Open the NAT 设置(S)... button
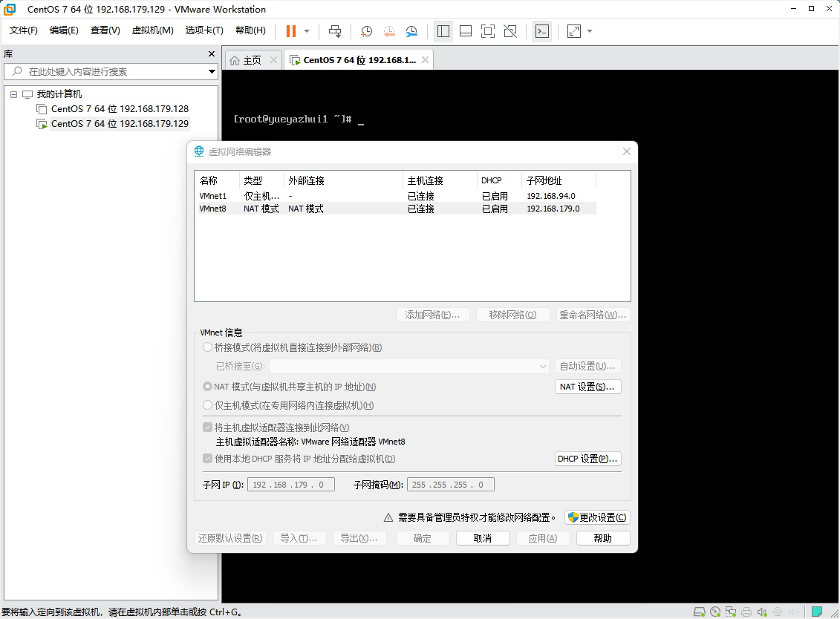This screenshot has height=619, width=840. point(587,387)
